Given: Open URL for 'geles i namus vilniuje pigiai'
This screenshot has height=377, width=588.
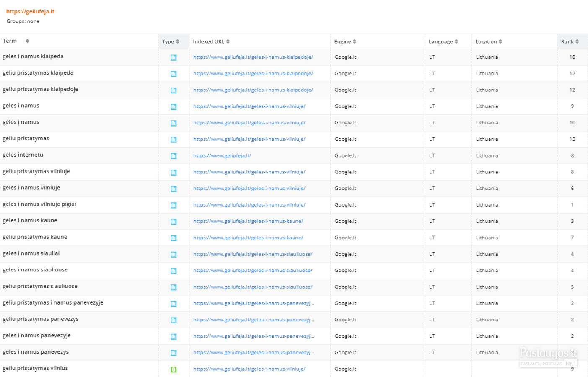Looking at the screenshot, I should pyautogui.click(x=249, y=205).
